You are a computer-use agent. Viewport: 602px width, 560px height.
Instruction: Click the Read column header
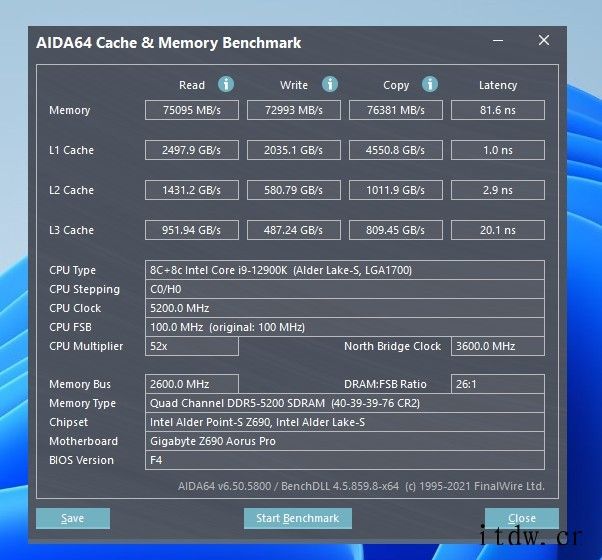[192, 85]
